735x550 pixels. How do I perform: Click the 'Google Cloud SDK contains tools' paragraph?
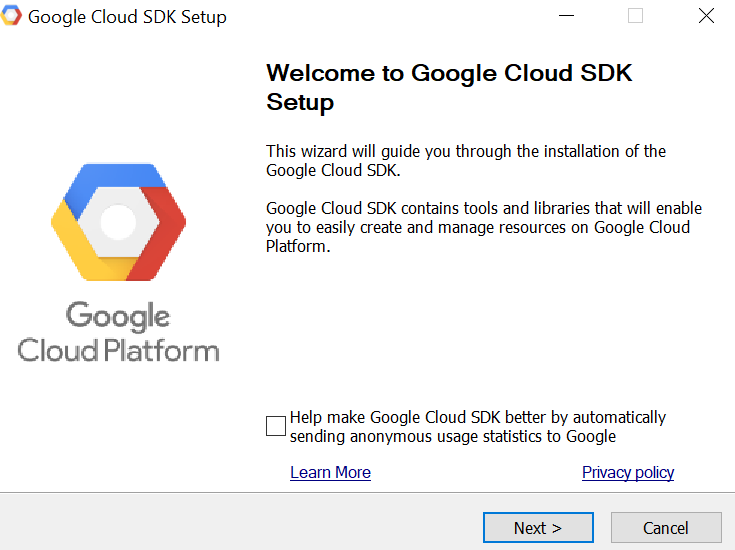tap(484, 227)
